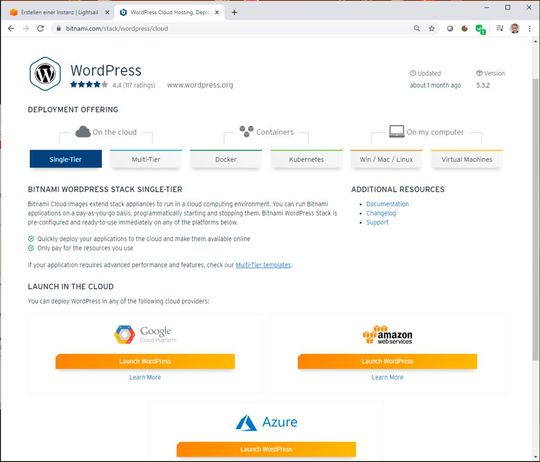
Task: Click the DEPLOYMENT OFFERING heading
Action: tap(73, 109)
